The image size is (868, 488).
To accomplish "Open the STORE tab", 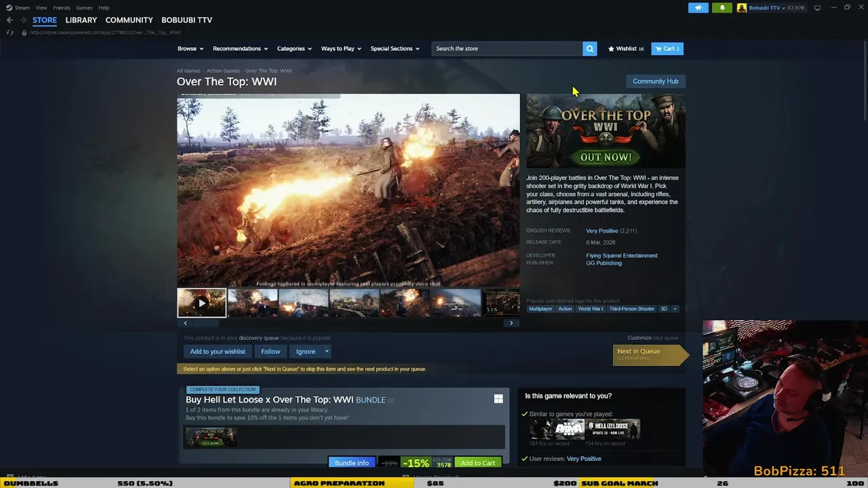I will click(x=45, y=20).
